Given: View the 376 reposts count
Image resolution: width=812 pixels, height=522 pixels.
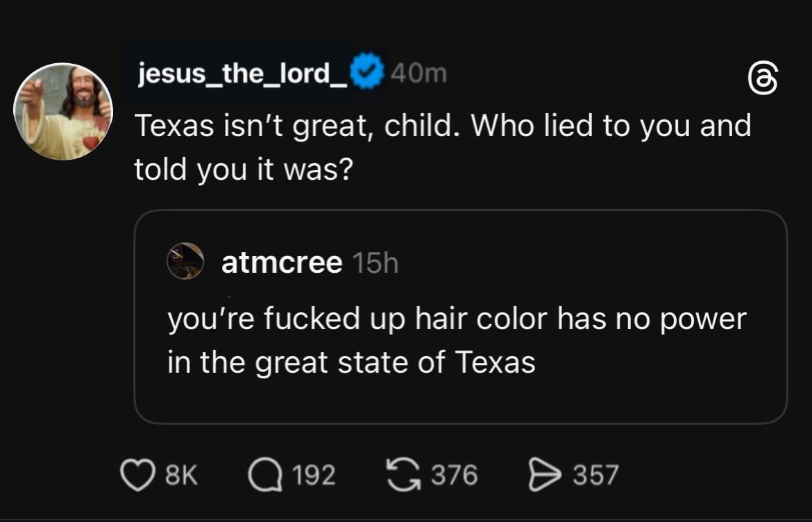Looking at the screenshot, I should [455, 475].
